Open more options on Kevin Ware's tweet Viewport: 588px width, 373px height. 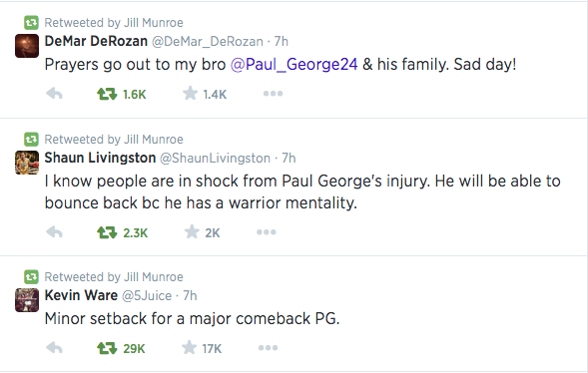[x=268, y=348]
